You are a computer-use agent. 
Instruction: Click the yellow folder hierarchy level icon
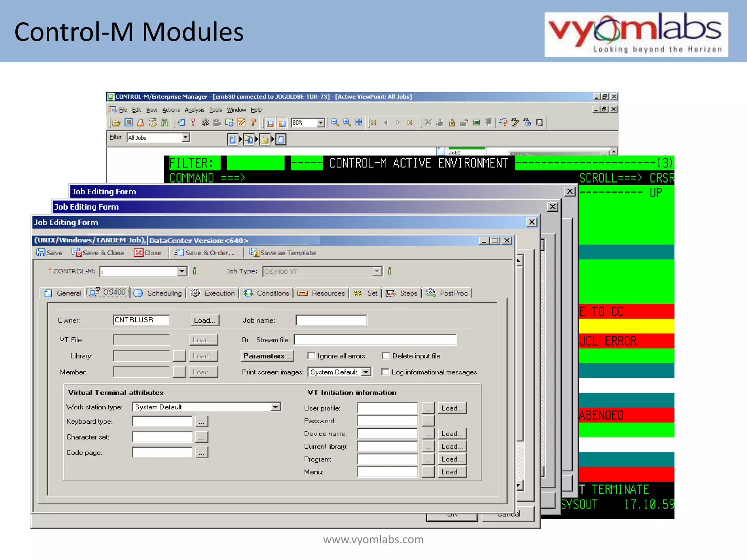click(x=265, y=140)
